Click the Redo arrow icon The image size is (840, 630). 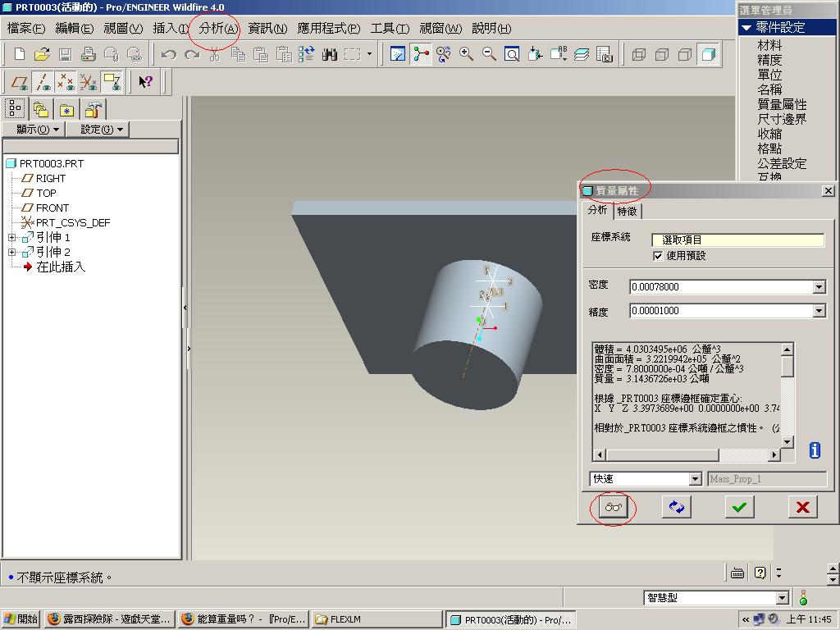(x=192, y=54)
